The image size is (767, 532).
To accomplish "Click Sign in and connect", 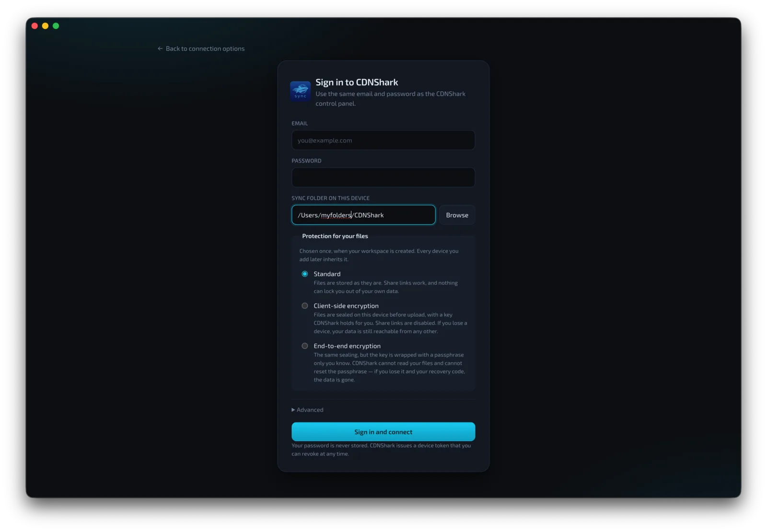I will coord(383,432).
